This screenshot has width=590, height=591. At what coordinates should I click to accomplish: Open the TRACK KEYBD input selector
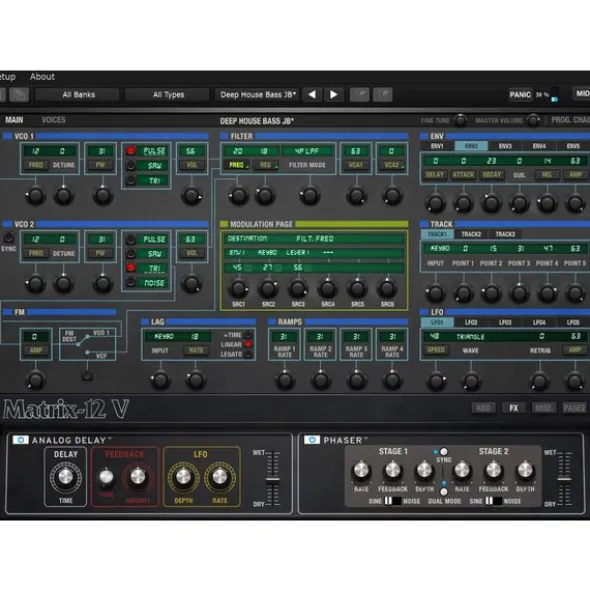coord(440,249)
